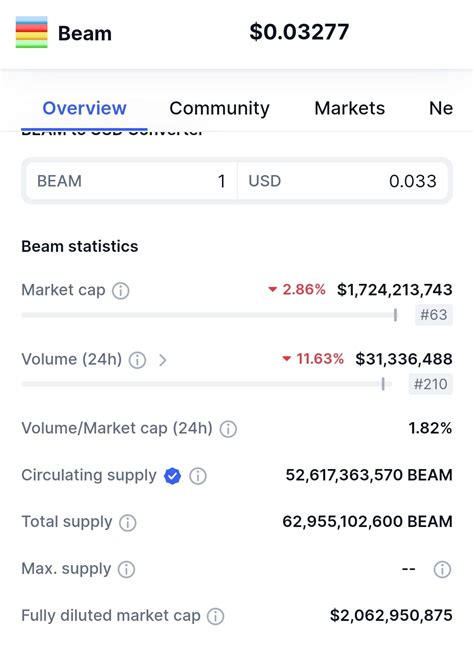Click the Beam rainbow logo icon
Screen dimensions: 474x645
pyautogui.click(x=32, y=32)
